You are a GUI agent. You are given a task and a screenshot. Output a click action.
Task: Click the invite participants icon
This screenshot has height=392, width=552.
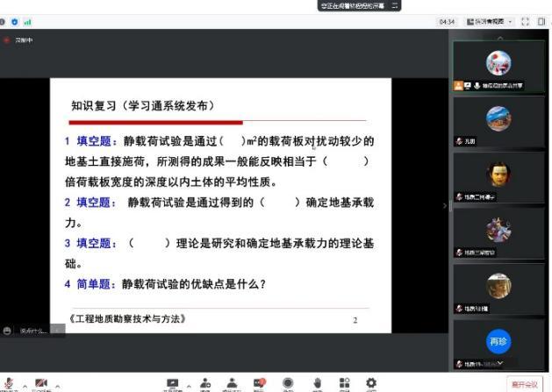pos(205,382)
